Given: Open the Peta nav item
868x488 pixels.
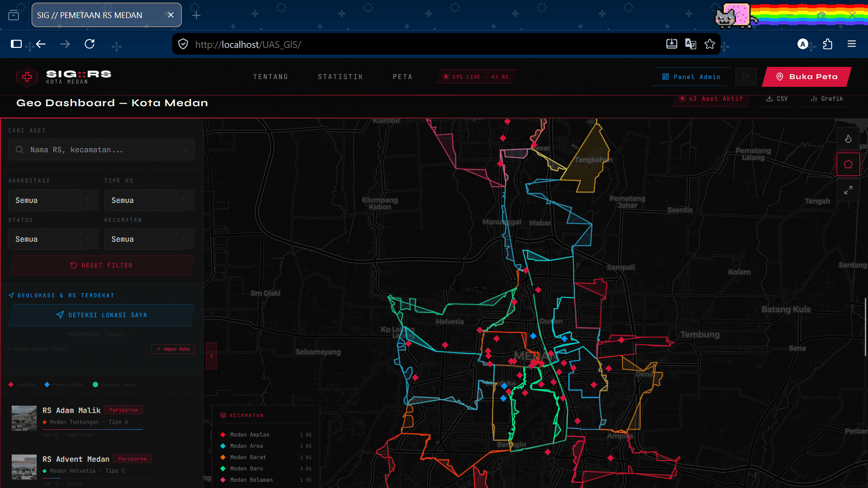Looking at the screenshot, I should pos(402,77).
